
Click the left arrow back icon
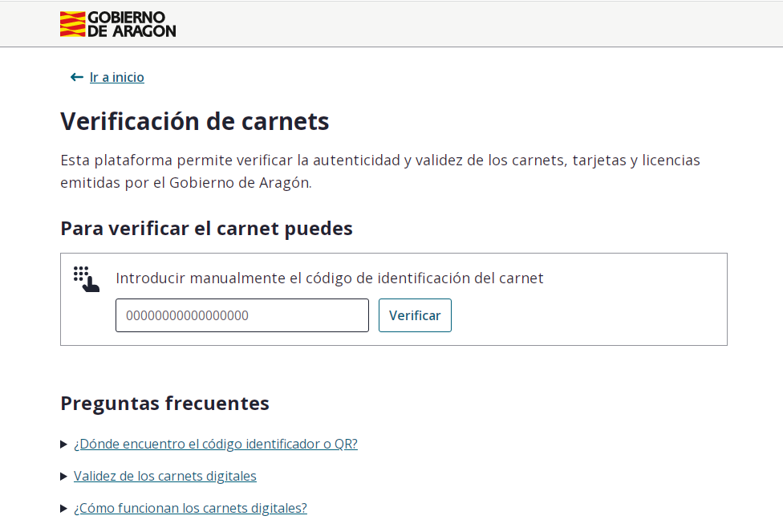[x=77, y=77]
